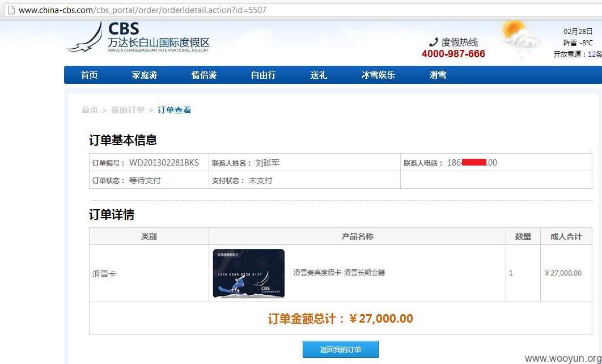The width and height of the screenshot is (602, 364).
Task: Click the page icon in address bar
Action: pos(11,10)
